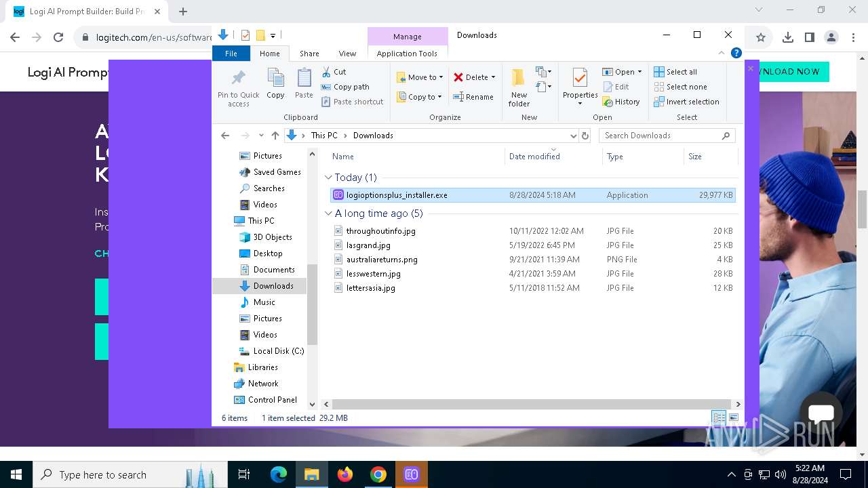Bookmark this page star icon
868x488 pixels.
click(761, 37)
